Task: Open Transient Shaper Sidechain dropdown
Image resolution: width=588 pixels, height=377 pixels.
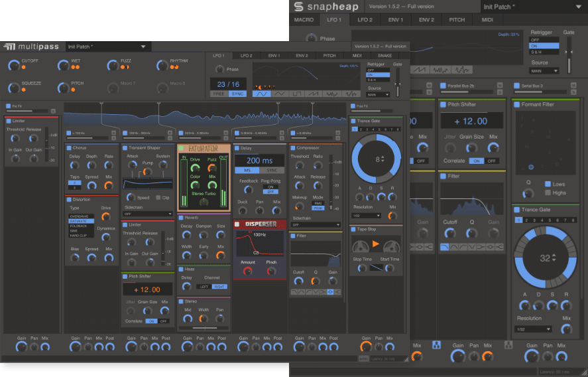Action: (x=148, y=214)
